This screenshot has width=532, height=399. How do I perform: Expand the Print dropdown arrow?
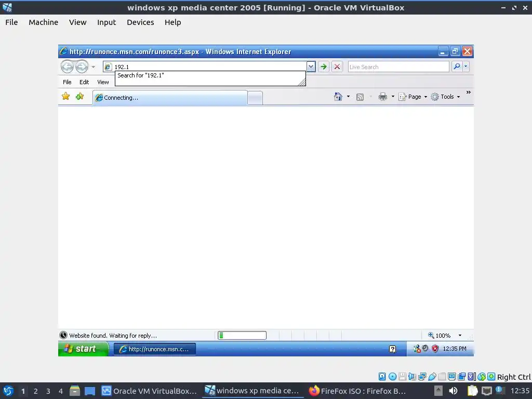[x=393, y=97]
